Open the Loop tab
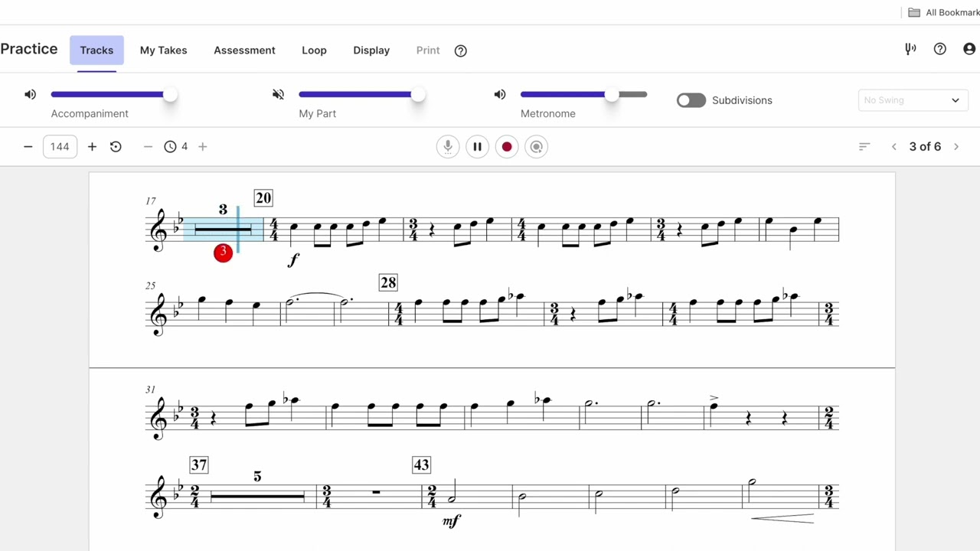The image size is (980, 551). pyautogui.click(x=314, y=51)
